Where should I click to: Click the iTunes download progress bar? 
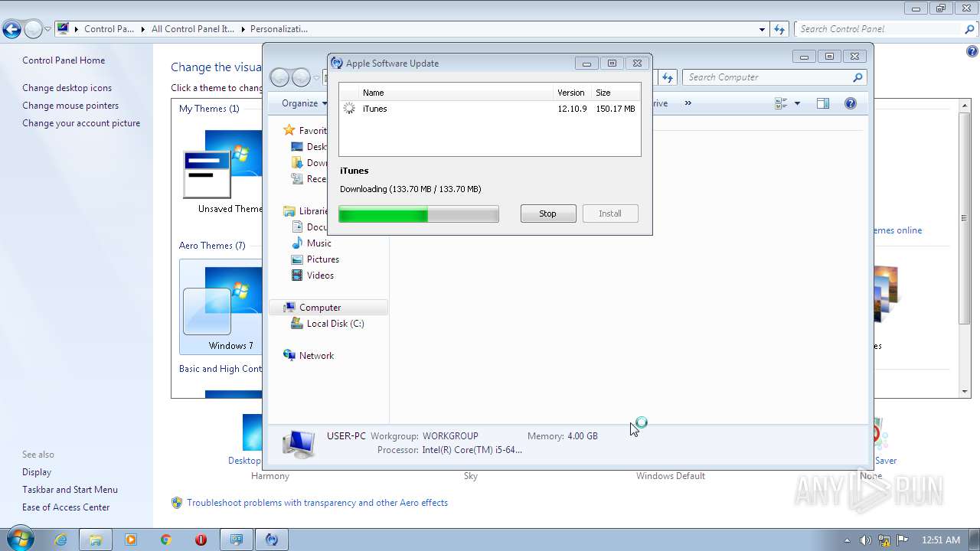(x=419, y=214)
